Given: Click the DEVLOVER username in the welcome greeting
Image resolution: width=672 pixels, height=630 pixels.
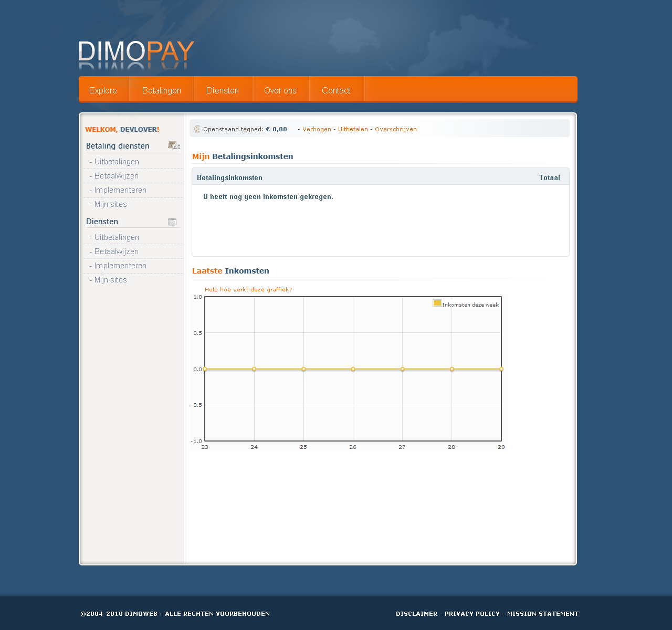Looking at the screenshot, I should (x=139, y=130).
